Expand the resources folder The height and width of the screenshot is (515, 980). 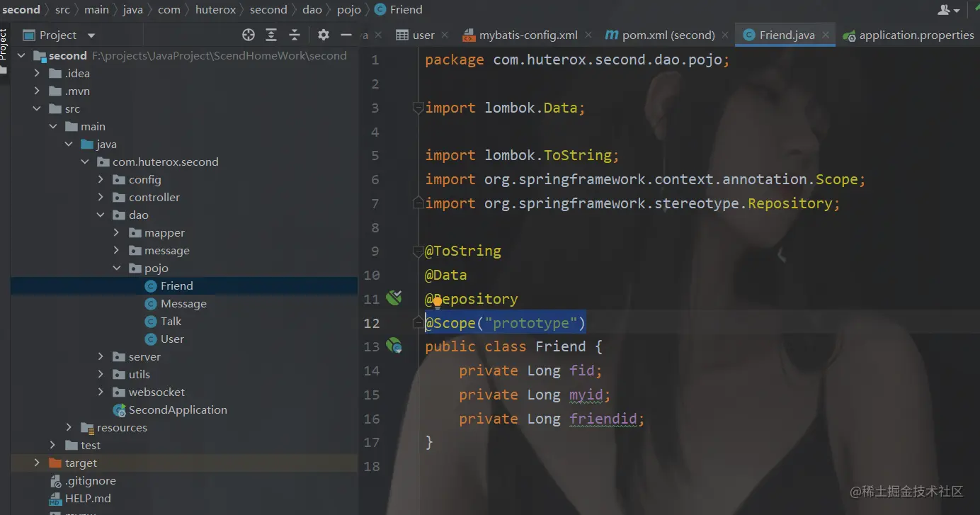[x=69, y=428]
